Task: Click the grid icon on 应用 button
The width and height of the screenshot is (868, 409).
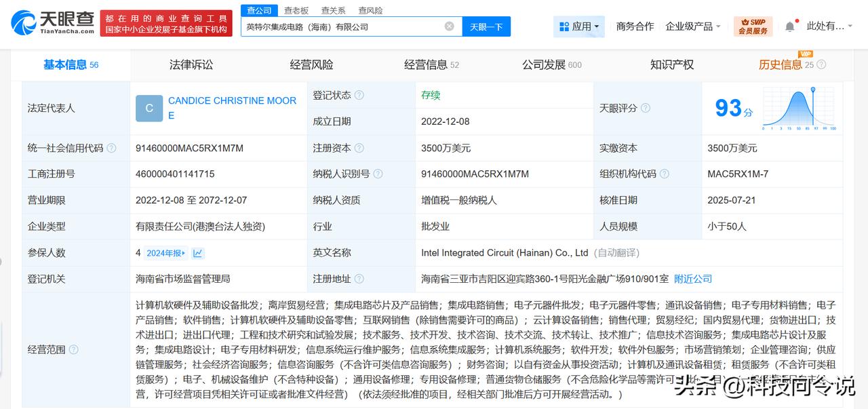Action: coord(564,26)
